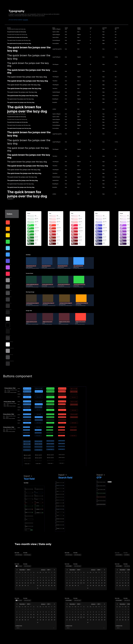Select the orange swatch under the Colors tile
The height and width of the screenshot is (644, 133).
point(8,229)
